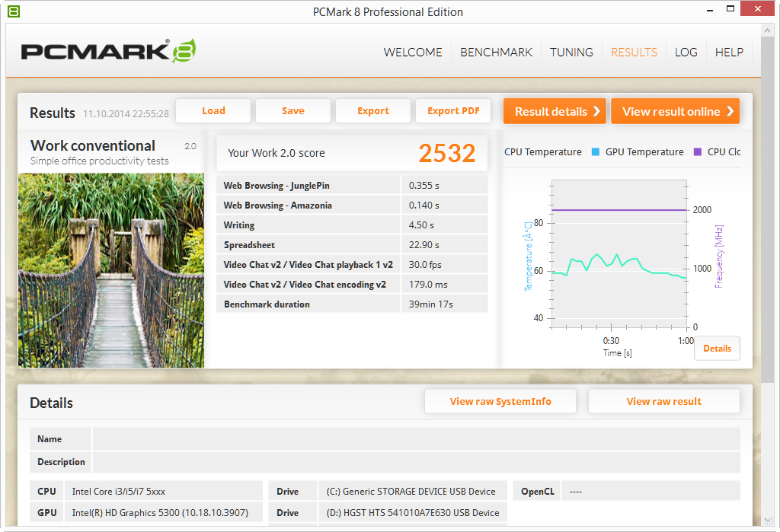Click the Details button under the chart

717,349
